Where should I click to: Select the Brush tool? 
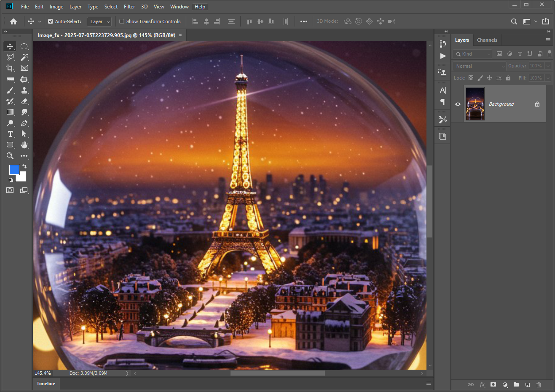10,90
